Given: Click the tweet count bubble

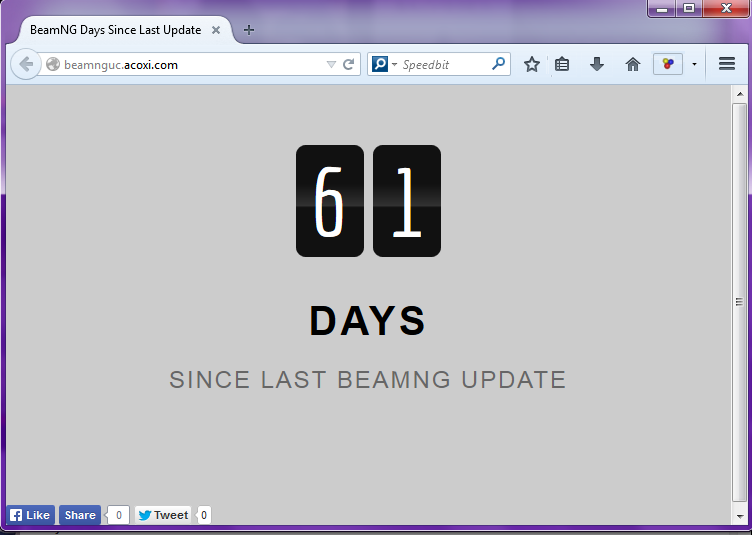Looking at the screenshot, I should pos(204,515).
